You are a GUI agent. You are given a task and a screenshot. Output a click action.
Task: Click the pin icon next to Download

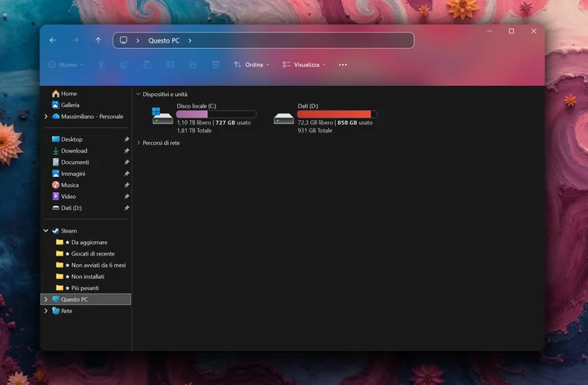[127, 150]
